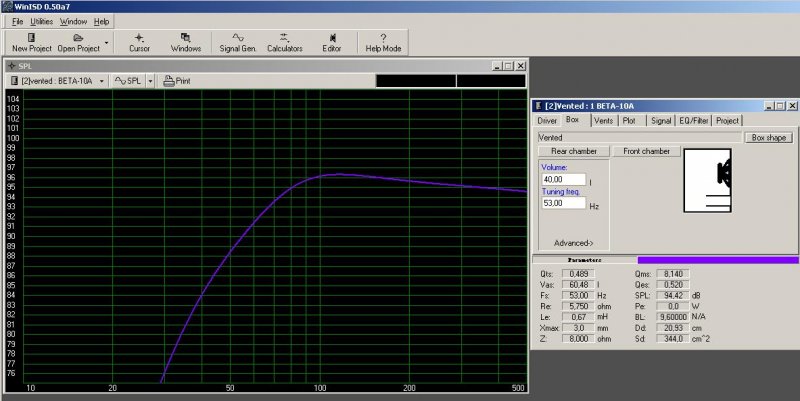Switch to the Vents tab
Screen dimensions: 800x401
(604, 121)
